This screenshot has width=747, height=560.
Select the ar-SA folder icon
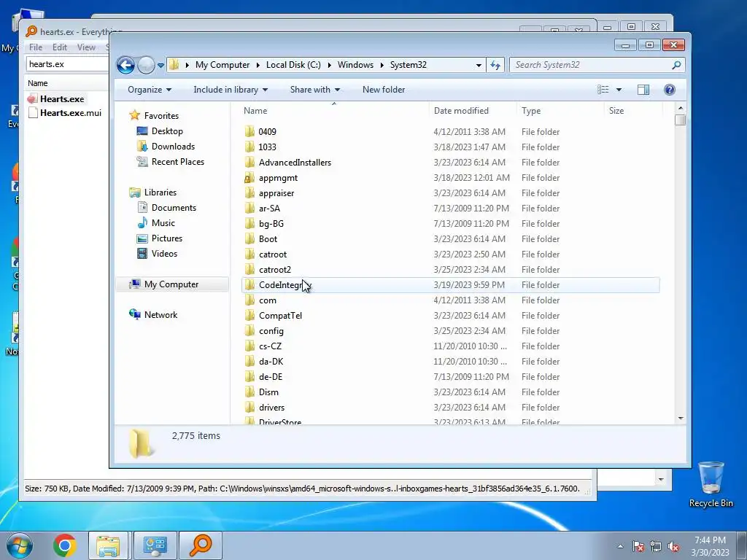[249, 208]
